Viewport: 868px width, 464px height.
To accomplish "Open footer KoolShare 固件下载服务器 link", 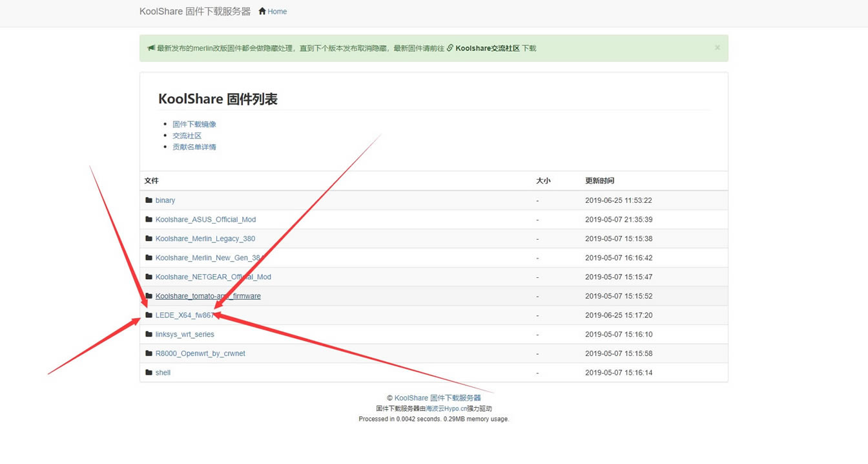I will [x=438, y=398].
